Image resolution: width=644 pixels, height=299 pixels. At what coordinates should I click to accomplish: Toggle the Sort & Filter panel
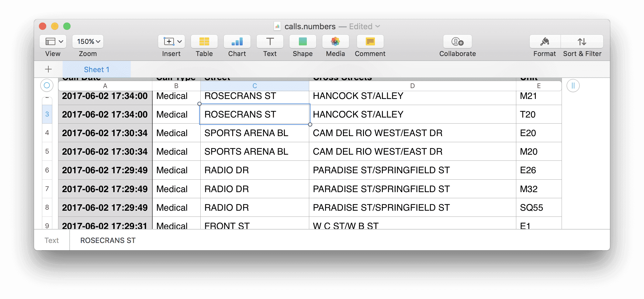(582, 41)
